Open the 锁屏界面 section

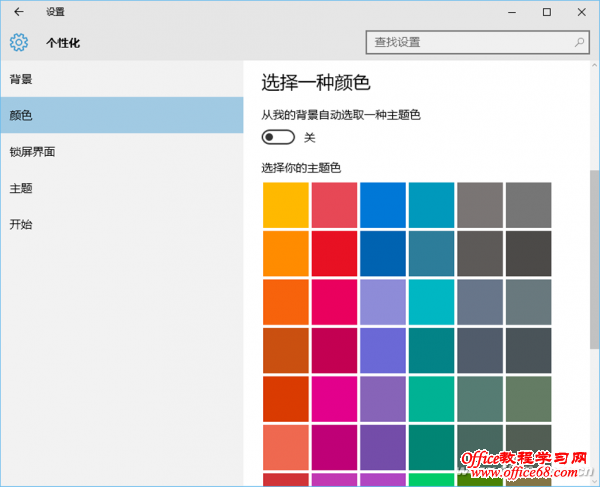(122, 151)
